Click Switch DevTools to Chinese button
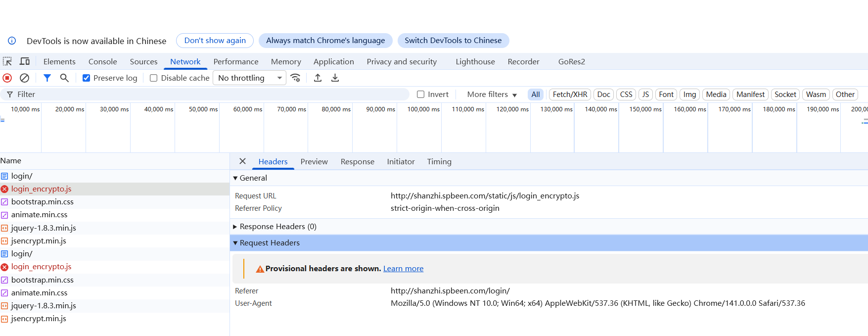 (453, 41)
